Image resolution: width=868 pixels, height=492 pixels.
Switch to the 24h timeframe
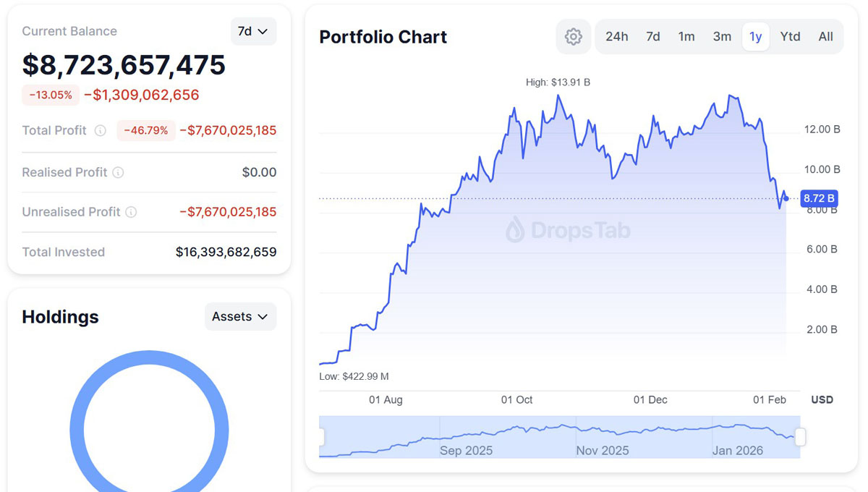pyautogui.click(x=616, y=36)
